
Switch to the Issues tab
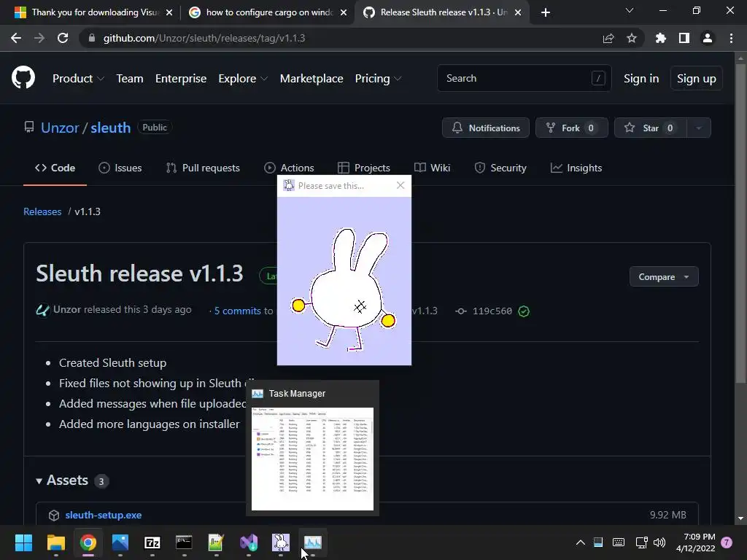pos(120,168)
